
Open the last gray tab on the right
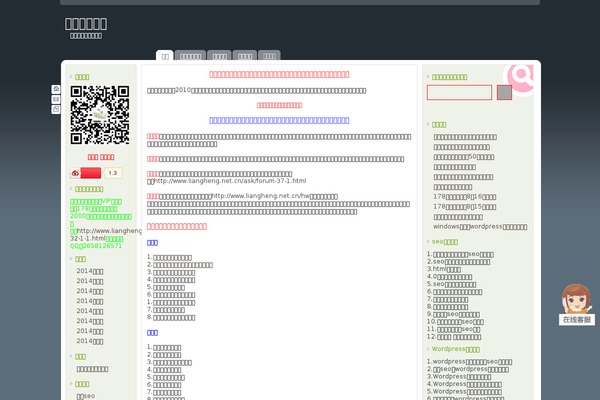269,56
